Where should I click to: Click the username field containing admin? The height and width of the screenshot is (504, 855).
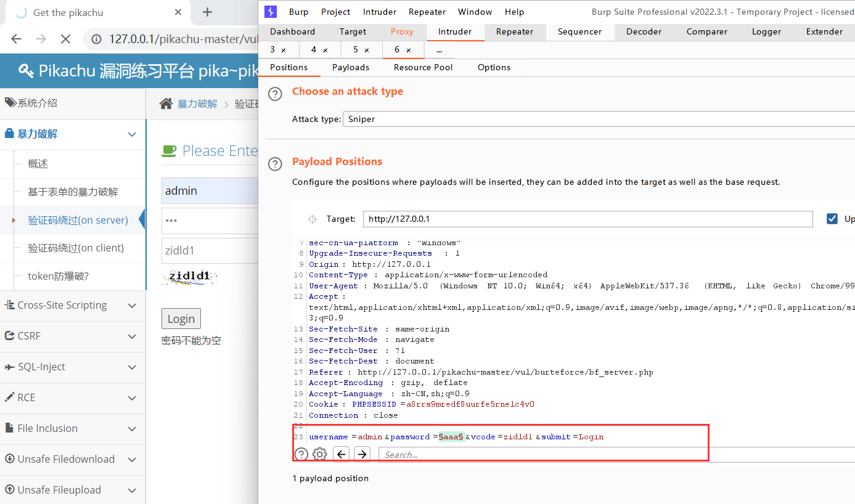point(210,191)
